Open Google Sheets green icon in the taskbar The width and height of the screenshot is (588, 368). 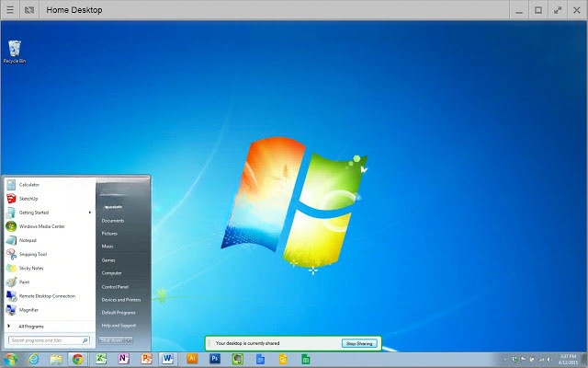(x=306, y=359)
